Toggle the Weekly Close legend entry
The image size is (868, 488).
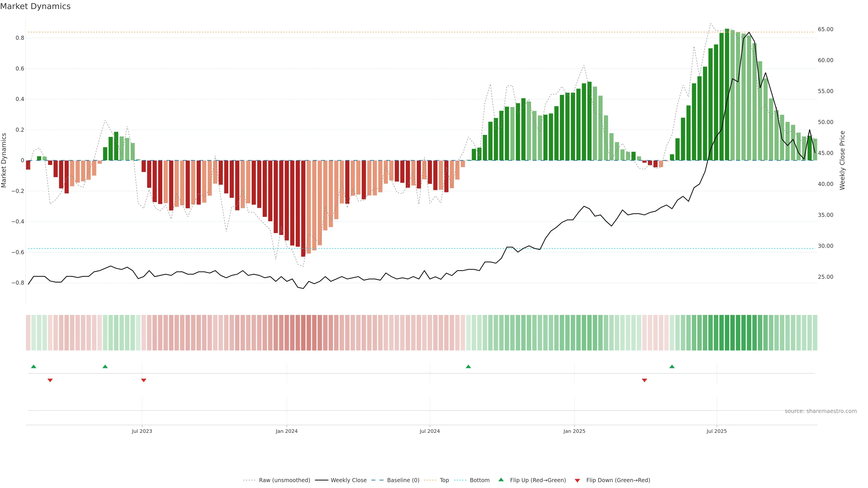[x=348, y=480]
